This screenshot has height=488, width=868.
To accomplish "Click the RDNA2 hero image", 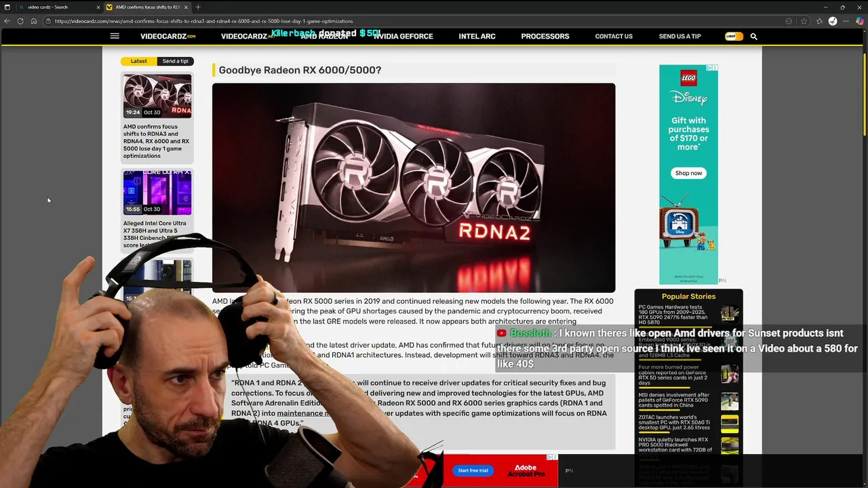I will [414, 188].
